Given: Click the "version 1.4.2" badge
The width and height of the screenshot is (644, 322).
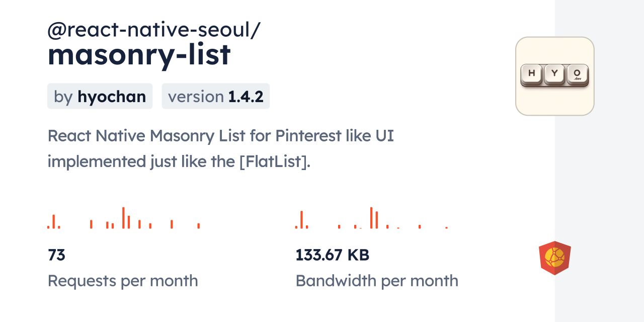Looking at the screenshot, I should [x=215, y=96].
